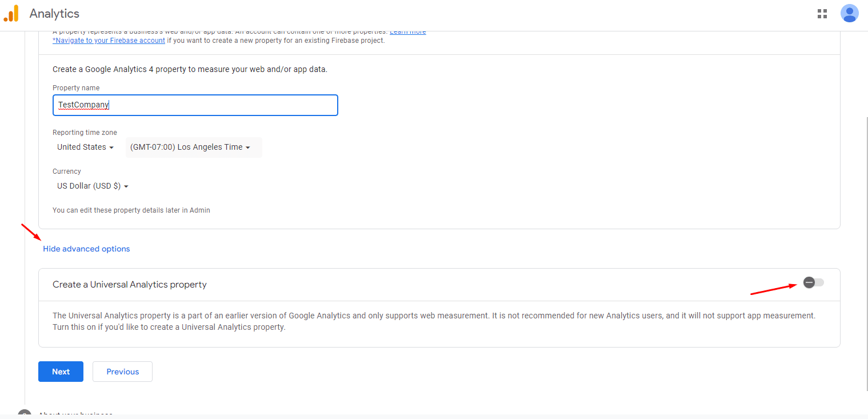Screen dimensions: 868x419
Task: Enable the Create a Universal Analytics property switch
Action: coord(813,282)
